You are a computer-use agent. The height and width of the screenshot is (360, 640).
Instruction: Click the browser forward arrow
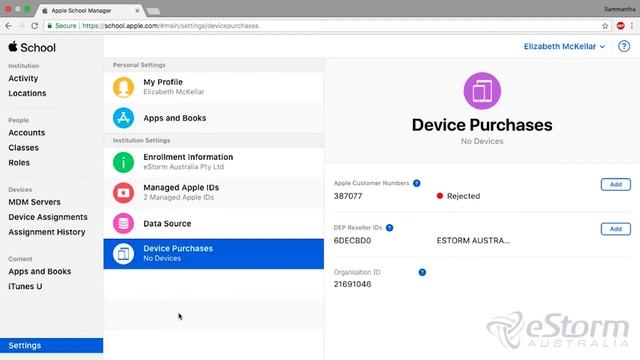pyautogui.click(x=22, y=26)
